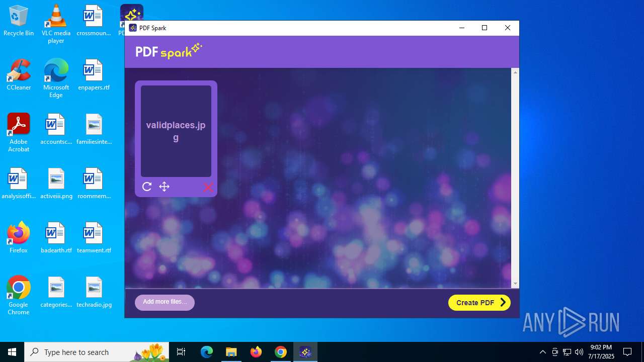Open Task View from taskbar
The height and width of the screenshot is (362, 644).
182,352
